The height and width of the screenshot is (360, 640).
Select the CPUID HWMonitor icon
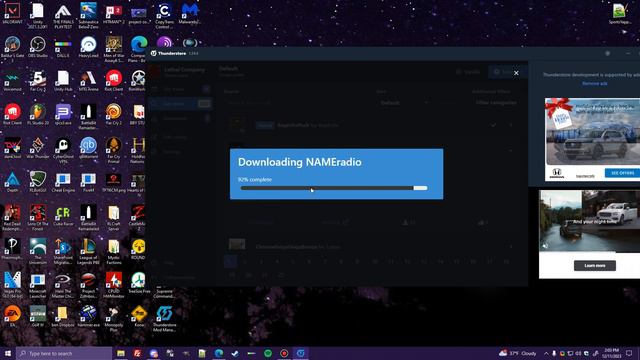pos(113,285)
